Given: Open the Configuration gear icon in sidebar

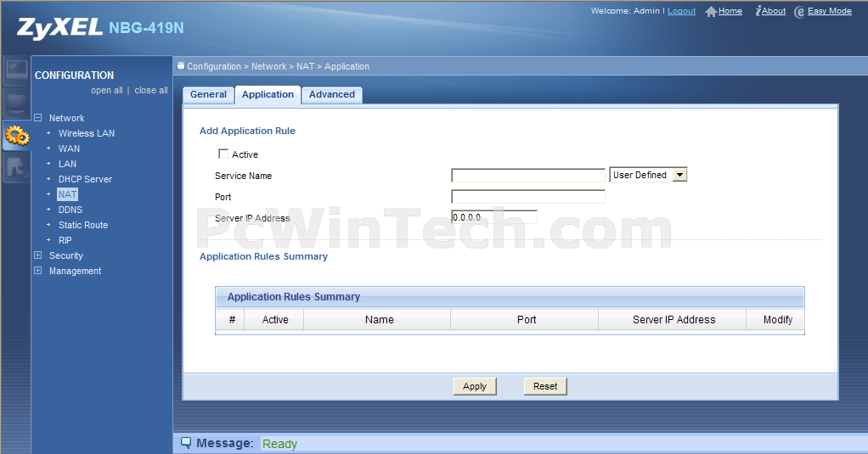Looking at the screenshot, I should pos(17,136).
